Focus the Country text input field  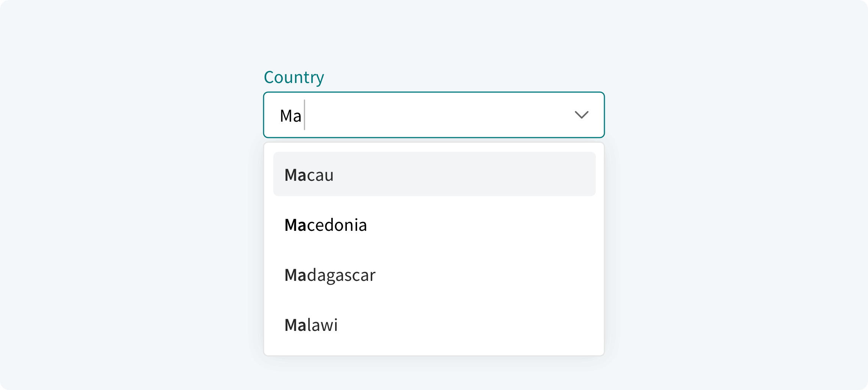pyautogui.click(x=417, y=115)
